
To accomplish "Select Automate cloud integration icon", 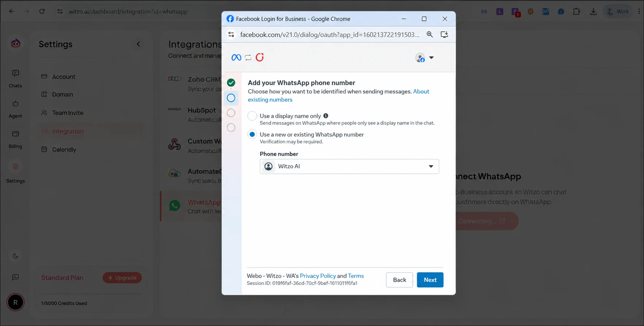I will (175, 174).
